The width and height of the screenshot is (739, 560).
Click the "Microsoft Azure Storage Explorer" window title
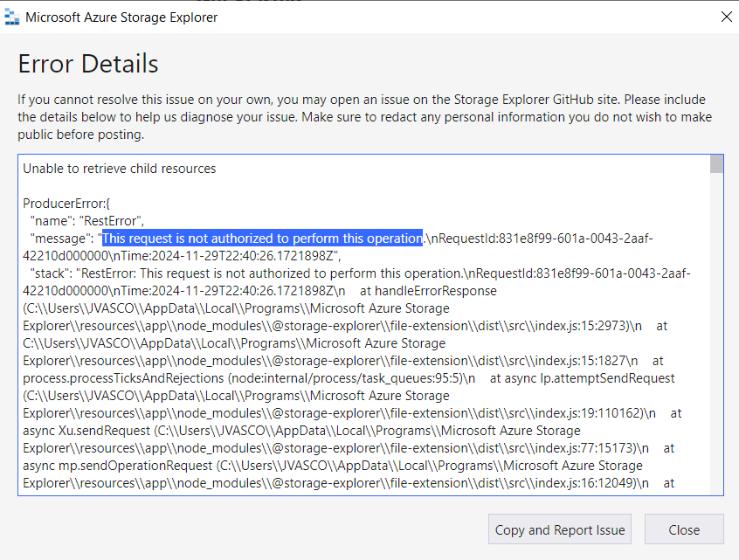click(121, 17)
